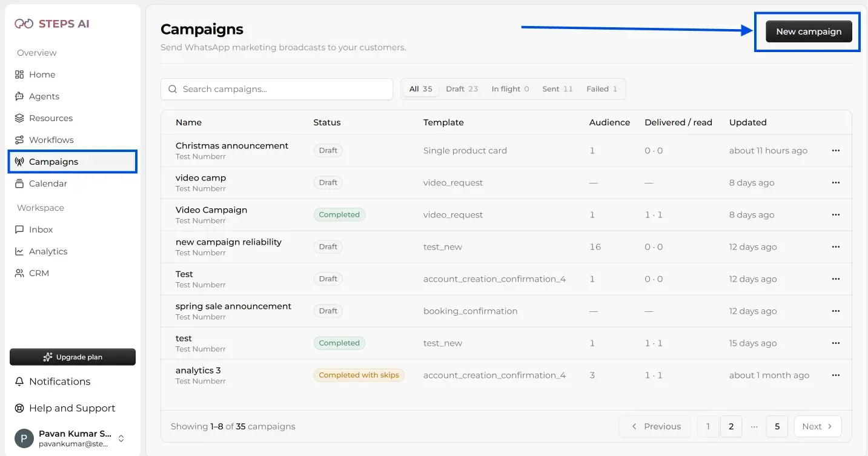
Task: Go to the Previous campaigns page
Action: (655, 426)
